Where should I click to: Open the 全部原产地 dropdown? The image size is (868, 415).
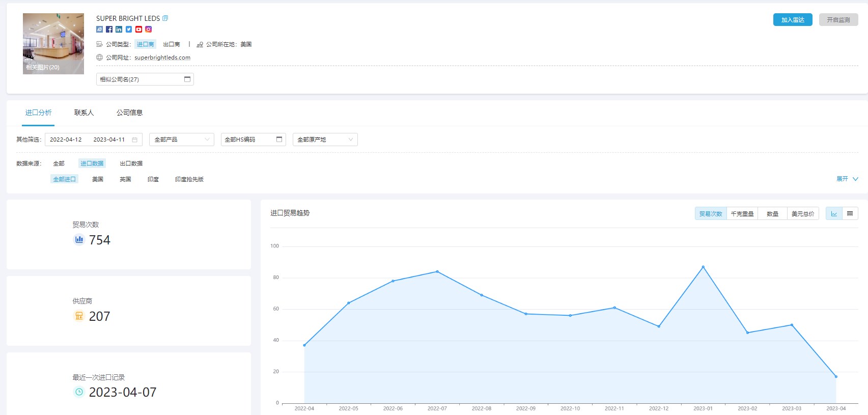coord(325,140)
